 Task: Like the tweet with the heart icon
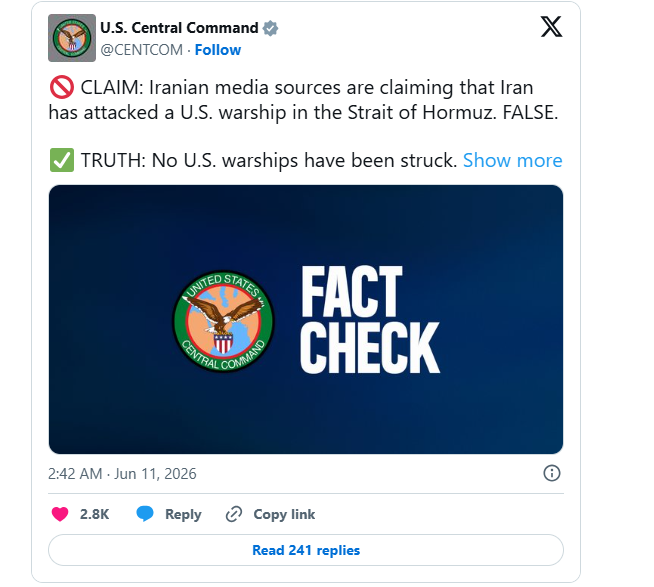[x=60, y=514]
